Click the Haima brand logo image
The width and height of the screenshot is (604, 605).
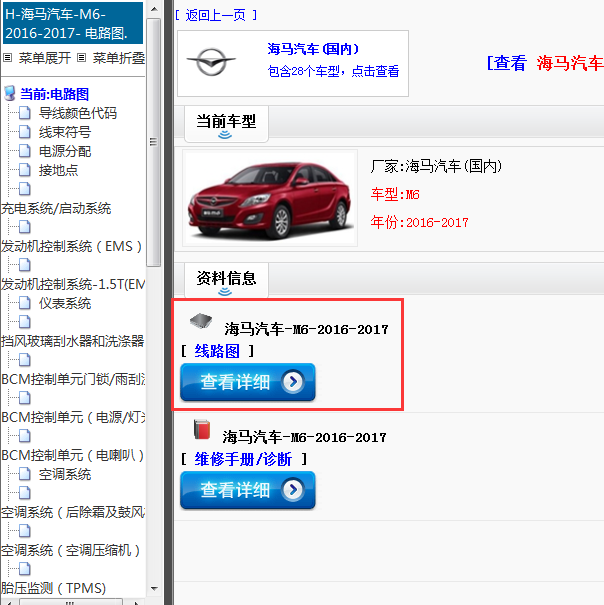pos(211,62)
